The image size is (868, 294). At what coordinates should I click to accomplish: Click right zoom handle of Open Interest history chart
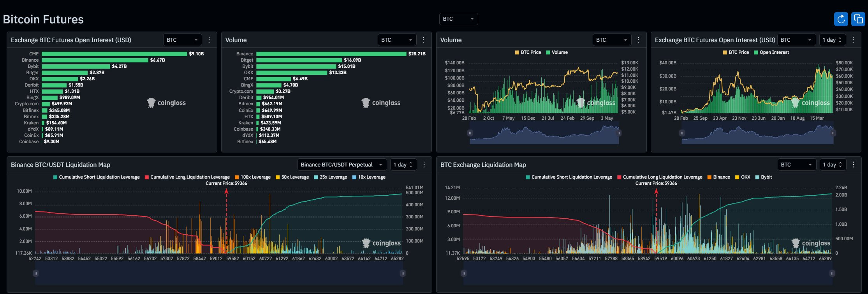coord(833,133)
